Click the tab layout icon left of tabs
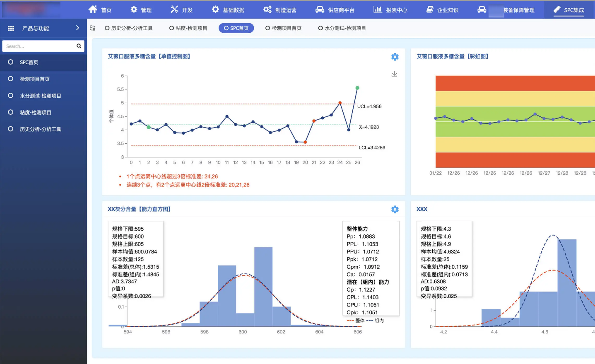Screen dimensions: 595x364 [x=93, y=28]
